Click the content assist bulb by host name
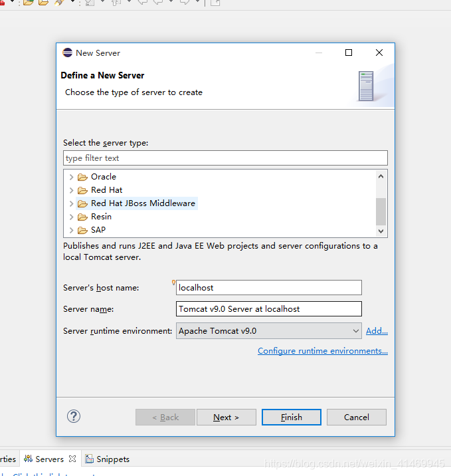Viewport: 451px width, 476px height. (173, 283)
